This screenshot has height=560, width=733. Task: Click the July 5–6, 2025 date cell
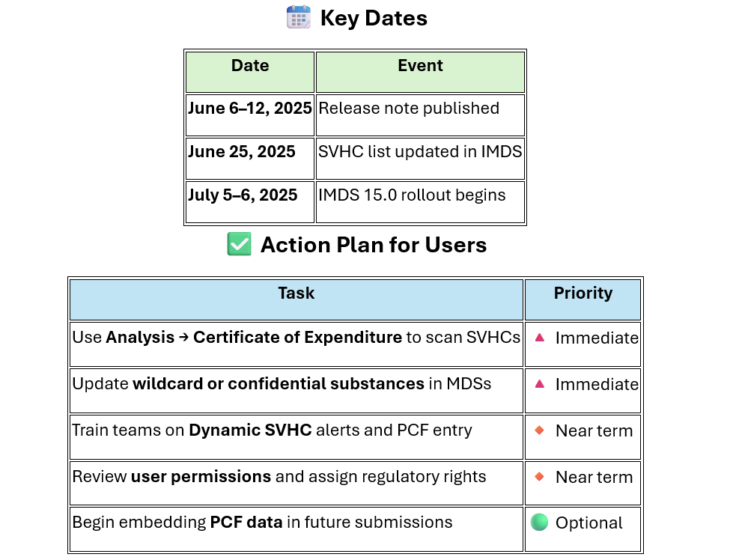point(250,202)
